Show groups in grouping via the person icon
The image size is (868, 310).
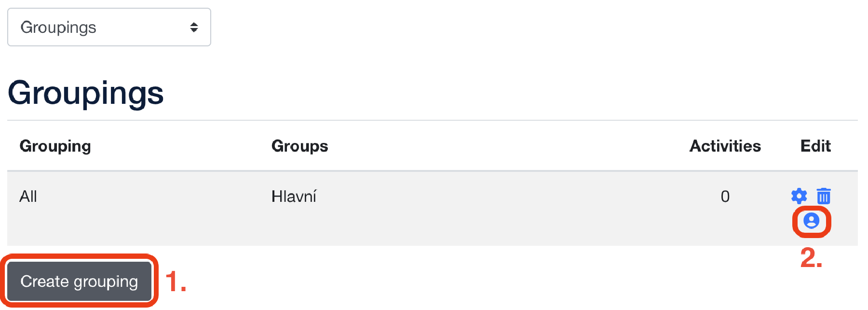pyautogui.click(x=812, y=222)
